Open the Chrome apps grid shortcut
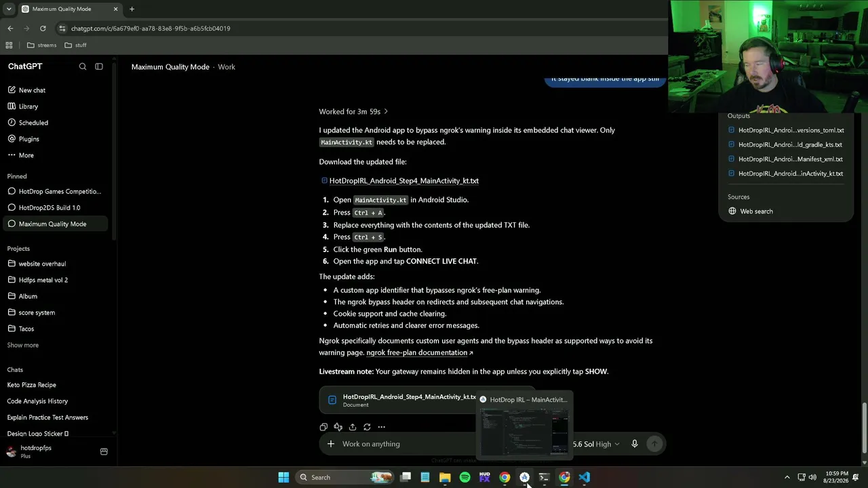 tap(9, 45)
